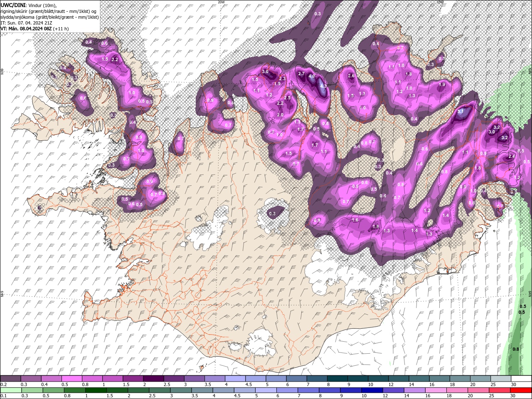Pick the dark teal snow swatch between 8 and 9

337,379
